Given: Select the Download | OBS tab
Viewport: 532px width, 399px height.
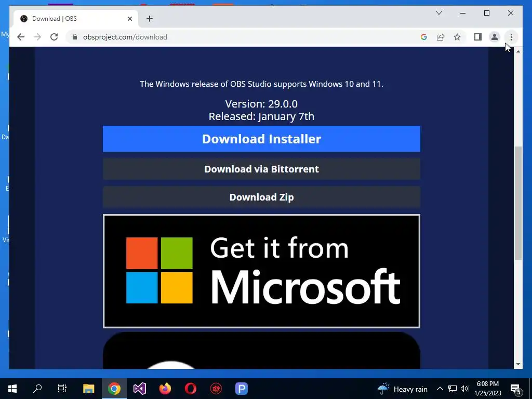Looking at the screenshot, I should (x=75, y=19).
